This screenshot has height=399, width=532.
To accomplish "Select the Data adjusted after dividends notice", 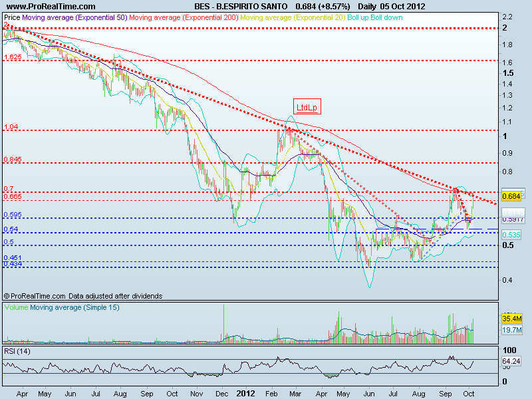I will pyautogui.click(x=115, y=296).
